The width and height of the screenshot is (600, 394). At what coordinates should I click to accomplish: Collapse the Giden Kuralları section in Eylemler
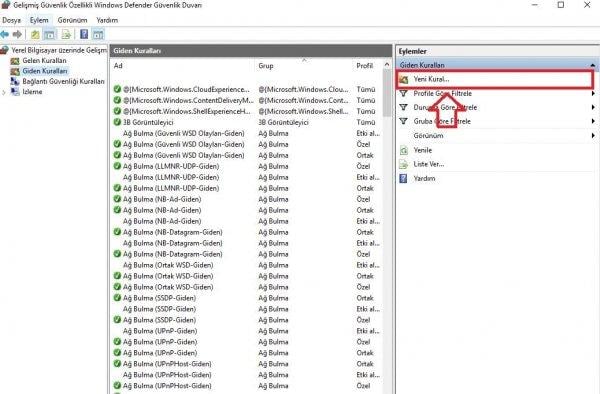592,65
